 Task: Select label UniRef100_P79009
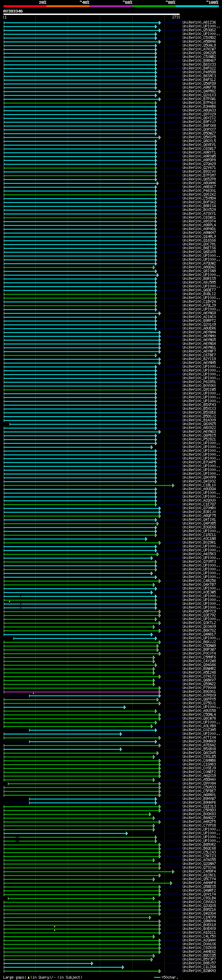click(x=199, y=688)
